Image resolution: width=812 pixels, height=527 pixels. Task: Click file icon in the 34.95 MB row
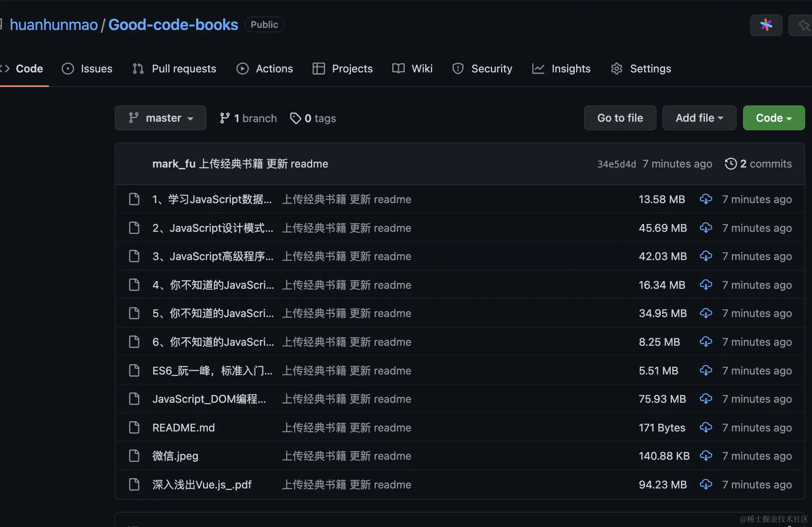click(x=134, y=313)
